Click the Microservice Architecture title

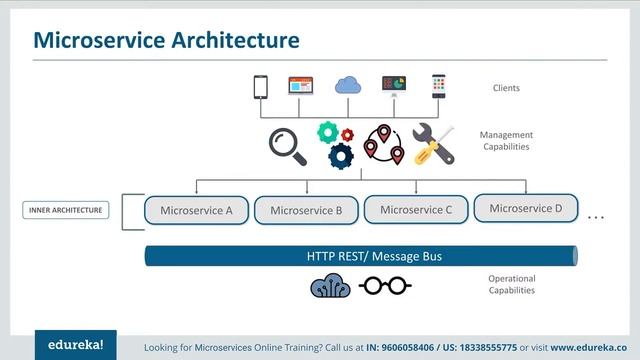point(167,40)
